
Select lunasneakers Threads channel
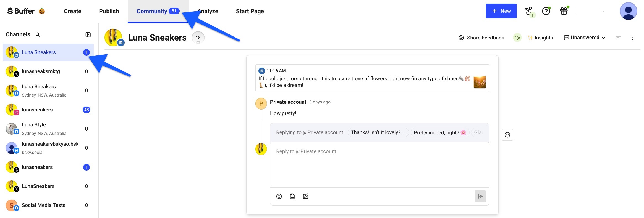[x=48, y=167]
